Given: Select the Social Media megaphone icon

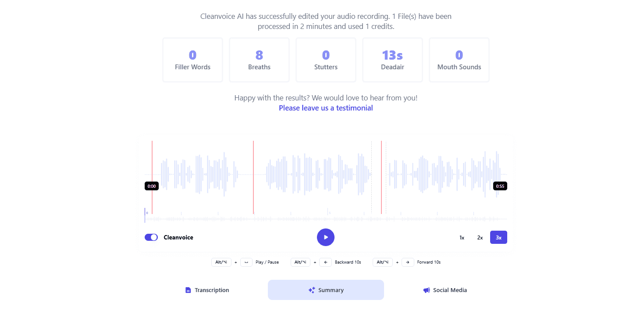Looking at the screenshot, I should (x=426, y=290).
